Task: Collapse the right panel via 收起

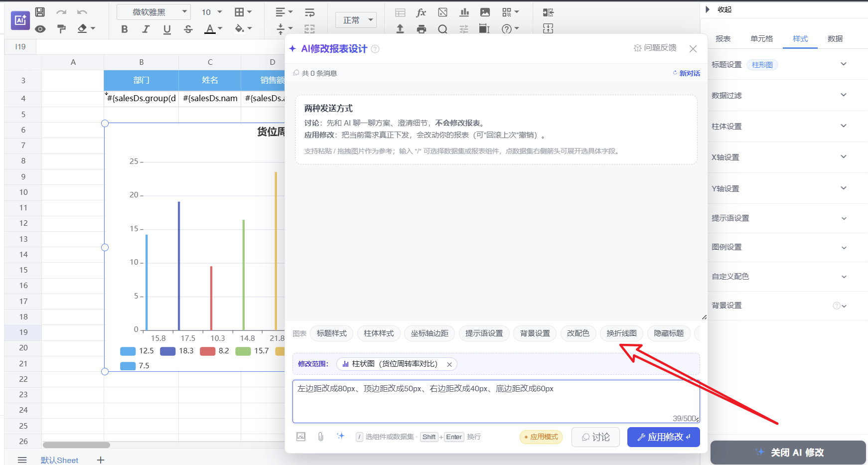Action: 719,9
